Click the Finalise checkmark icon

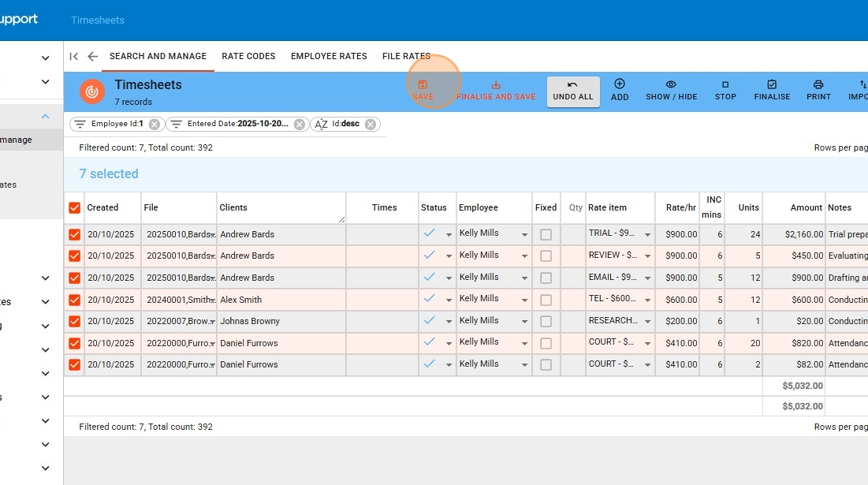pos(772,84)
